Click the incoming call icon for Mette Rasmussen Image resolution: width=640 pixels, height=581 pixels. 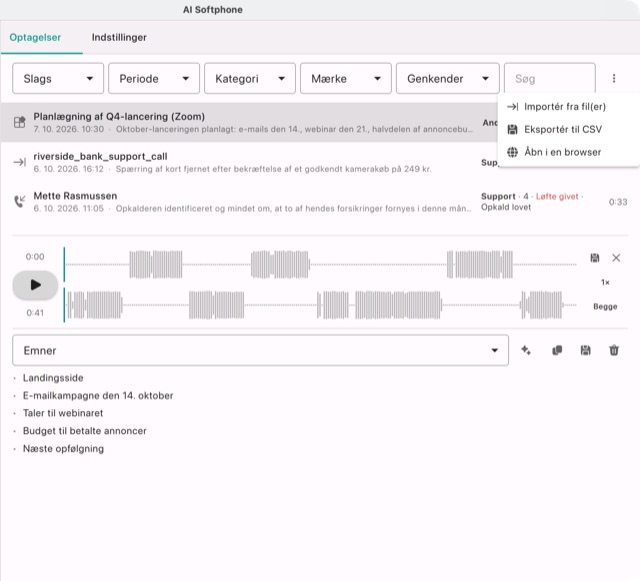(x=20, y=201)
